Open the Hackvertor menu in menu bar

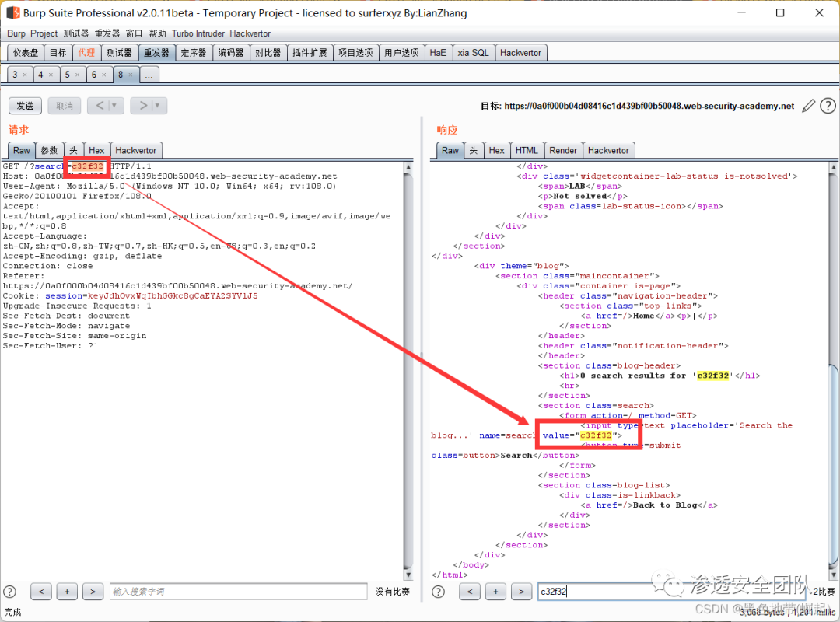click(x=250, y=33)
